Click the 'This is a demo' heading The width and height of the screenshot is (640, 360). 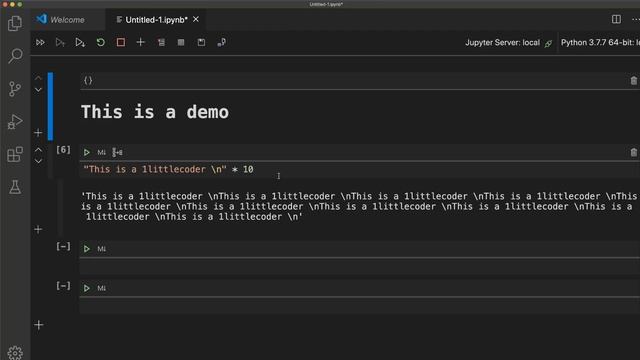155,112
